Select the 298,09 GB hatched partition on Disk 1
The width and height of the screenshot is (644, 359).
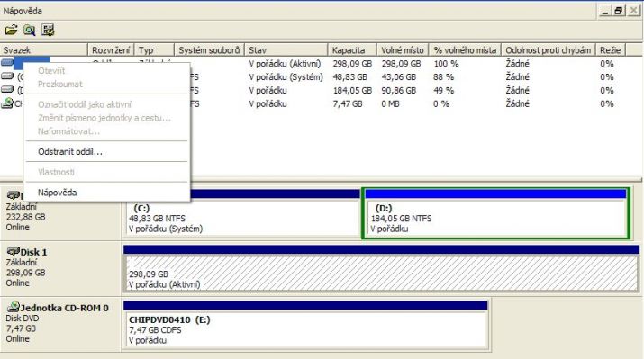tap(381, 269)
